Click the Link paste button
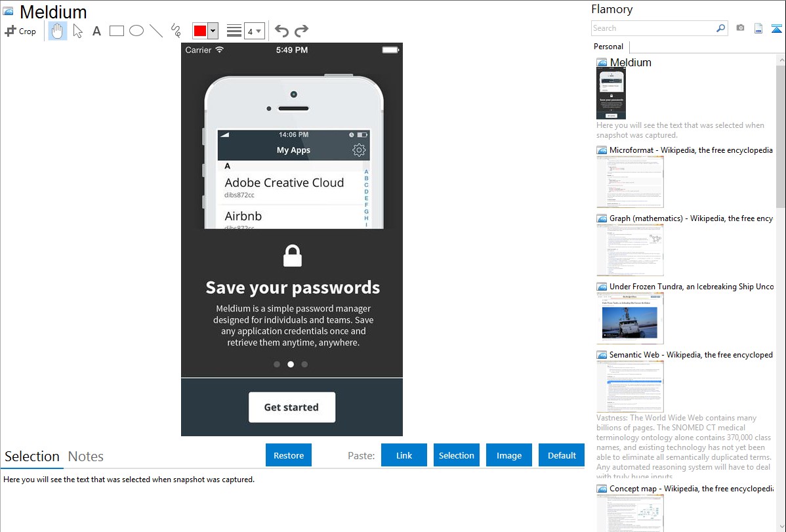 pyautogui.click(x=404, y=455)
